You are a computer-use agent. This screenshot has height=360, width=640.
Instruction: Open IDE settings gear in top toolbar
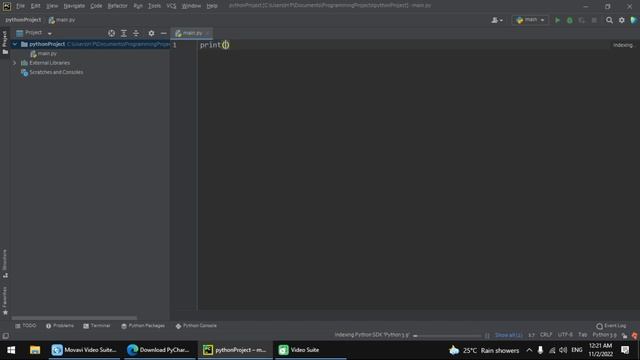(x=622, y=20)
